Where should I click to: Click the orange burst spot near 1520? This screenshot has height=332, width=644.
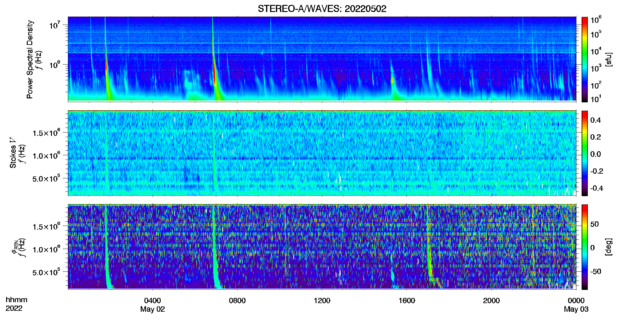point(392,81)
